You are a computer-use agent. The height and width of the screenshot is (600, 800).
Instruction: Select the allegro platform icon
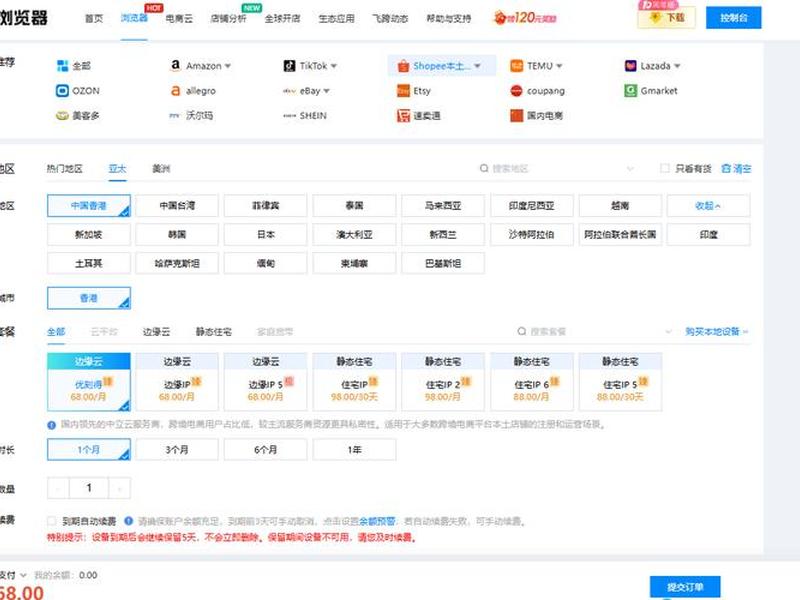click(x=176, y=91)
